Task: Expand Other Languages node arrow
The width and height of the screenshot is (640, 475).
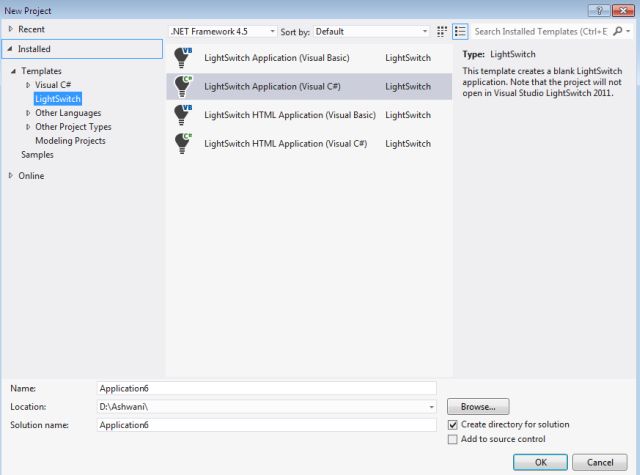Action: [28, 113]
